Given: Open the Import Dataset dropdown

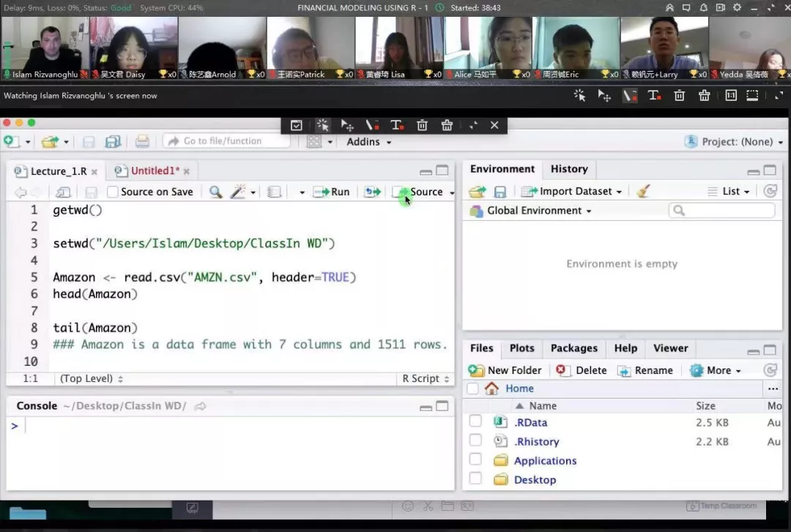Looking at the screenshot, I should [571, 191].
